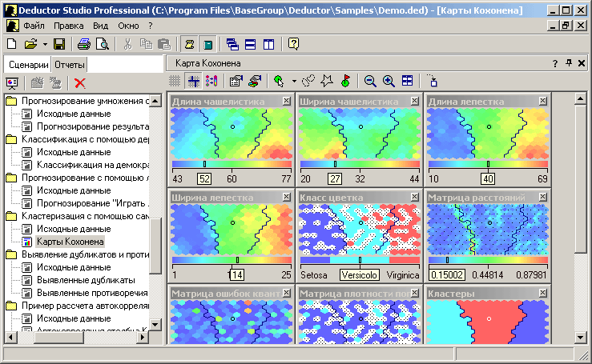This screenshot has height=364, width=592.
Task: Expand dropdown next to selection pointer tool
Action: pos(294,81)
